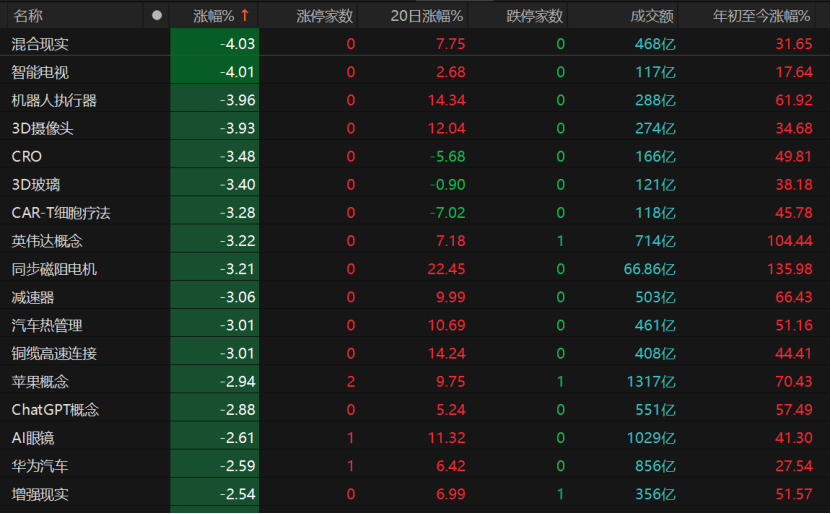Click limit-up count 2 for 苹果概念
Screen dimensions: 831x514
tap(350, 381)
